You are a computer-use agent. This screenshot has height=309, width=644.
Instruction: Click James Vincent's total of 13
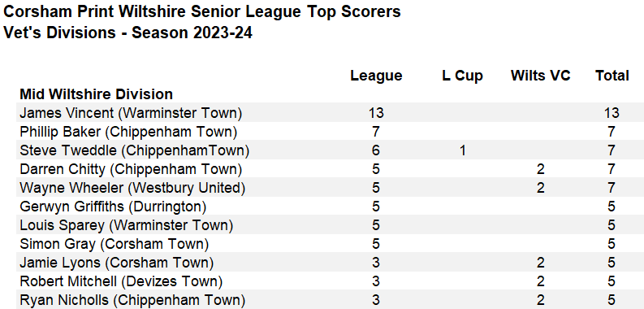(612, 113)
